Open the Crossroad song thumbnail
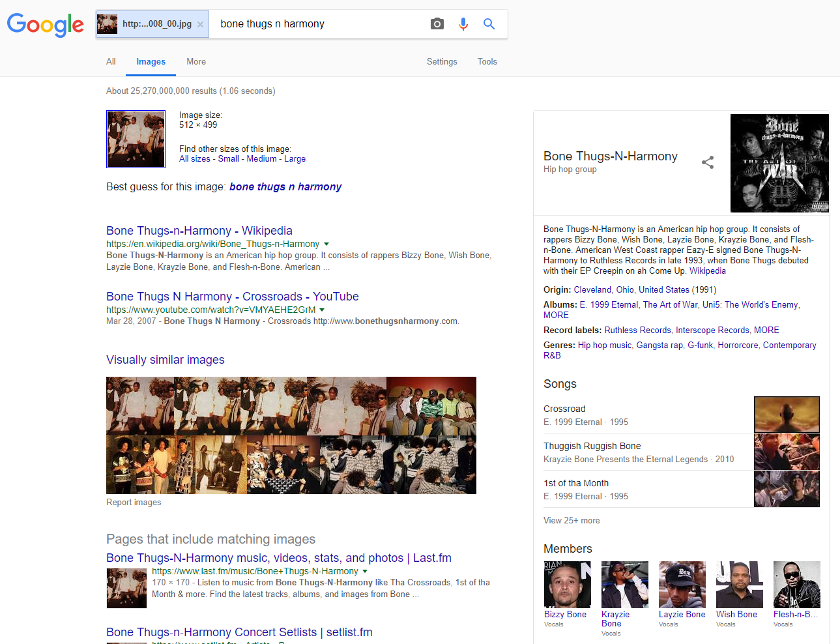The width and height of the screenshot is (840, 644). (787, 415)
